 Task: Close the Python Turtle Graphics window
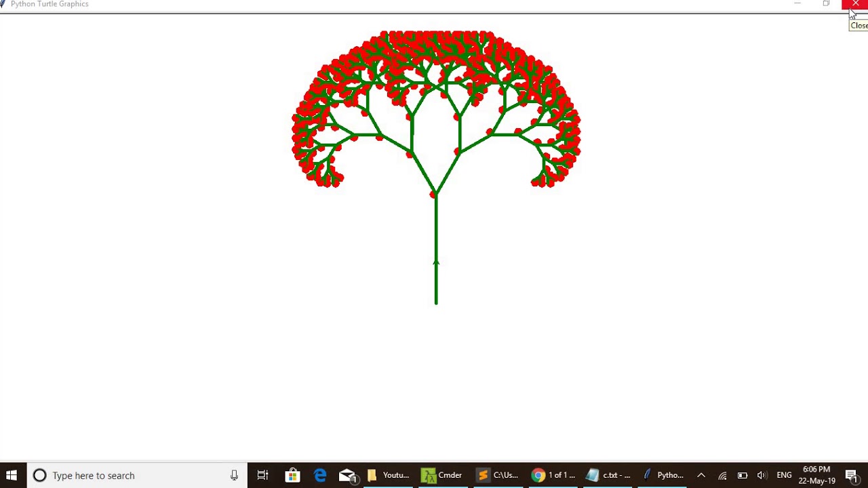tap(854, 4)
